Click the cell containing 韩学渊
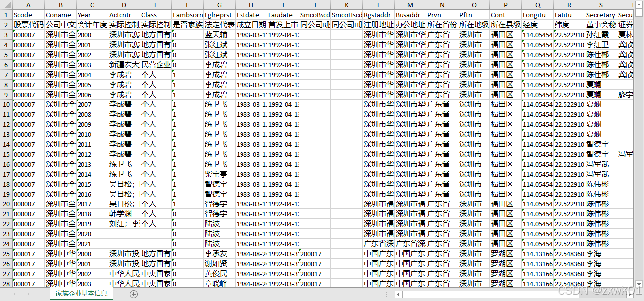Image resolution: width=644 pixels, height=301 pixels. [124, 214]
